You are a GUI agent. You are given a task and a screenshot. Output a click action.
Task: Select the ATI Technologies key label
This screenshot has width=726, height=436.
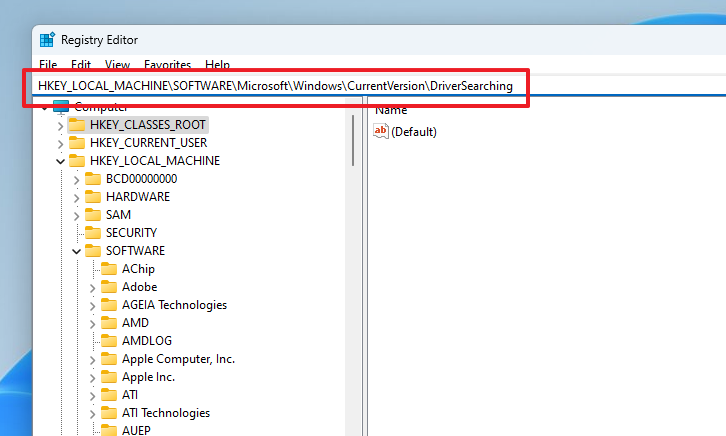(166, 413)
